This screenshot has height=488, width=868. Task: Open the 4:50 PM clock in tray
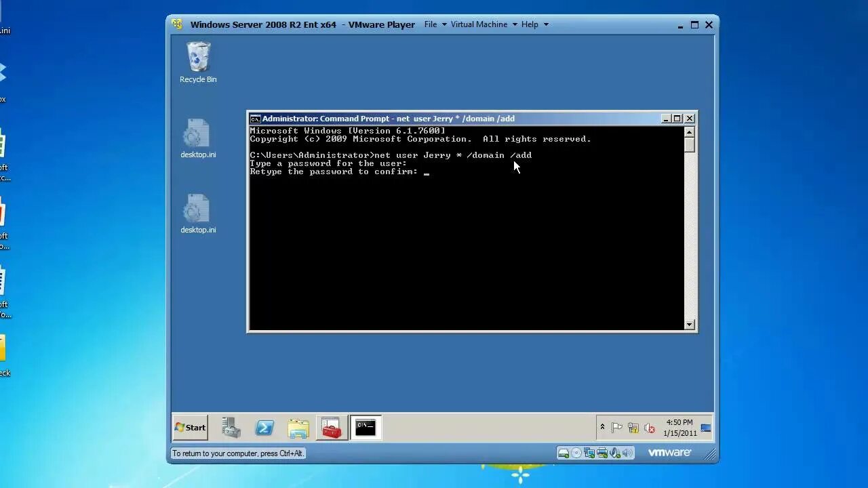(x=679, y=428)
